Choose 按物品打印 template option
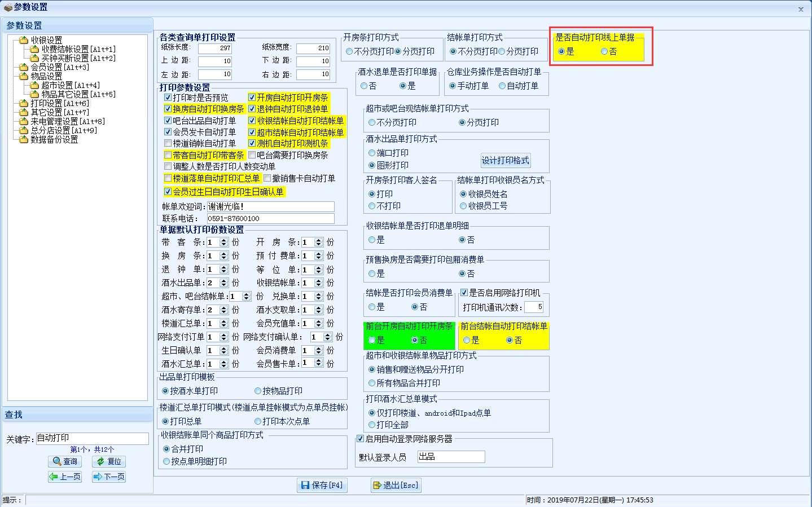Viewport: 812px width, 507px height. [x=258, y=391]
